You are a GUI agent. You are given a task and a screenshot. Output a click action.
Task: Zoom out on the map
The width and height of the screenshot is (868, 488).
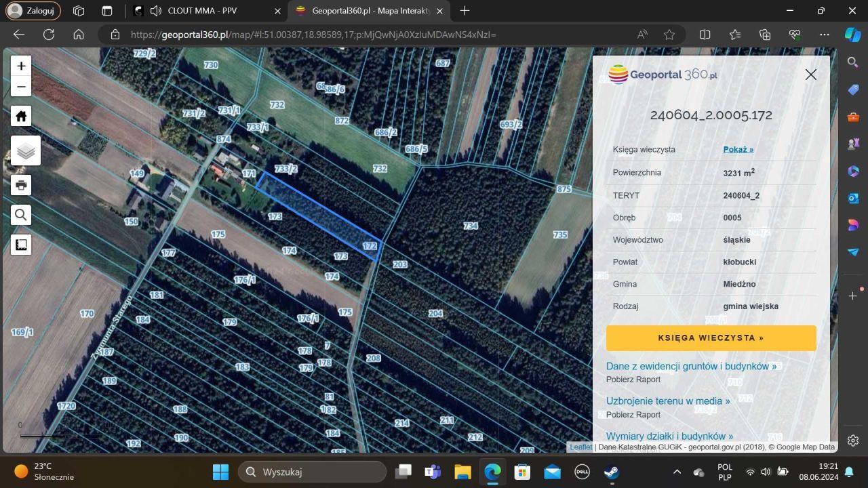[21, 87]
